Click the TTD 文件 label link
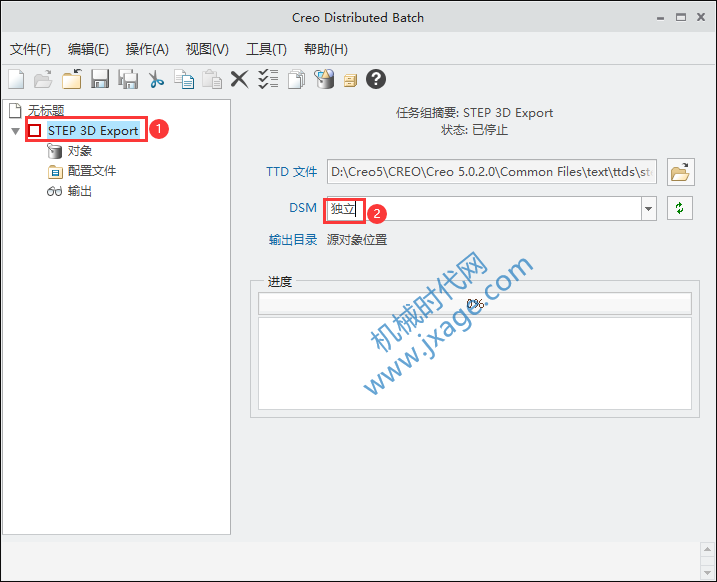The width and height of the screenshot is (717, 582). coord(291,172)
